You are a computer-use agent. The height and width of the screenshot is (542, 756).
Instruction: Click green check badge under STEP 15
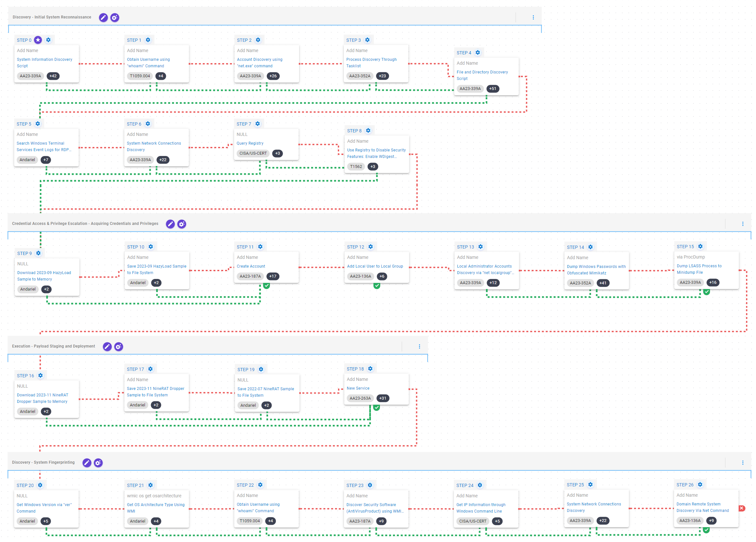[x=706, y=292]
